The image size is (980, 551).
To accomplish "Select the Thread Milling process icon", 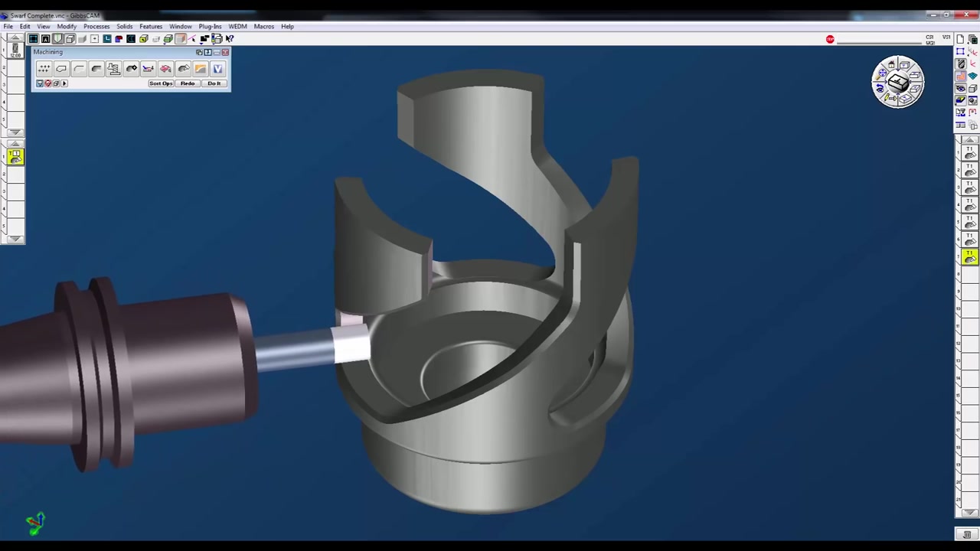I will pyautogui.click(x=114, y=69).
